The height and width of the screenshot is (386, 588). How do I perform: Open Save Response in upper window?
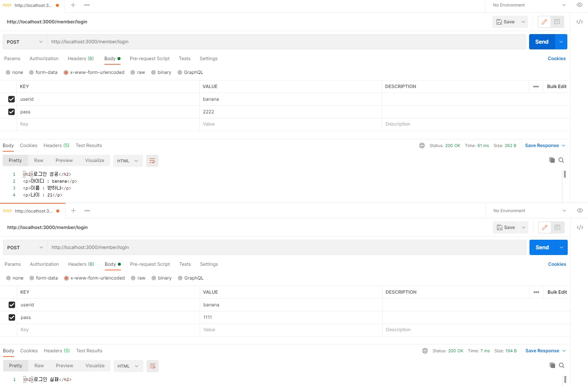pyautogui.click(x=545, y=146)
